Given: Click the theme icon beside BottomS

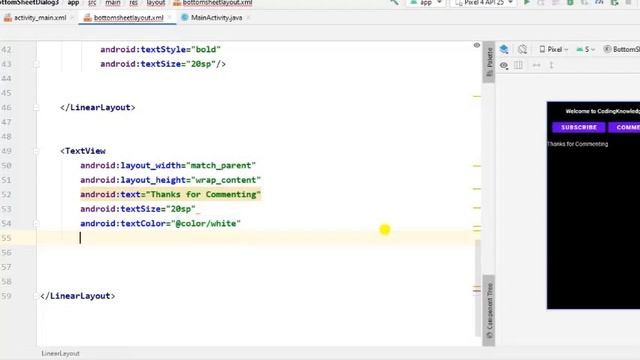Looking at the screenshot, I should [607, 49].
